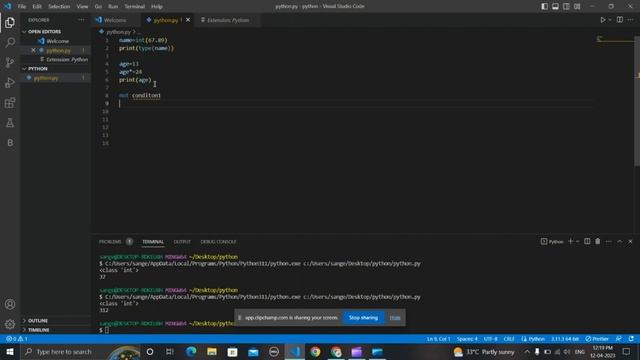Open the B extension icon in activity bar

point(10,142)
